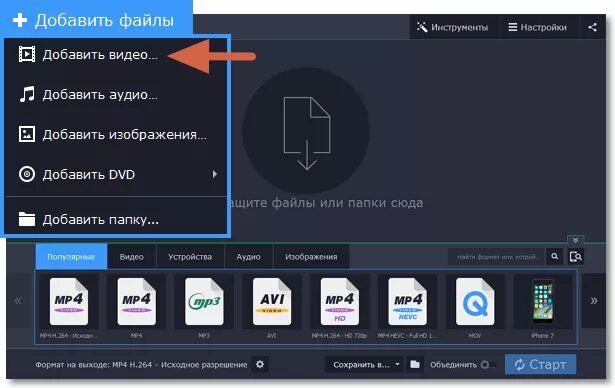Click the film icon beside Добавить видео
615x388 pixels.
(x=27, y=55)
